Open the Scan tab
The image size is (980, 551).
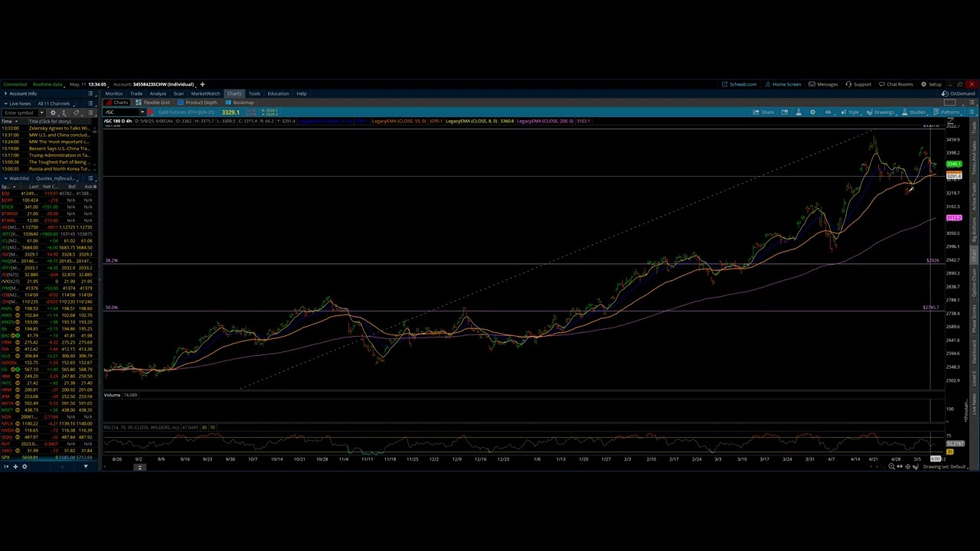click(x=178, y=93)
